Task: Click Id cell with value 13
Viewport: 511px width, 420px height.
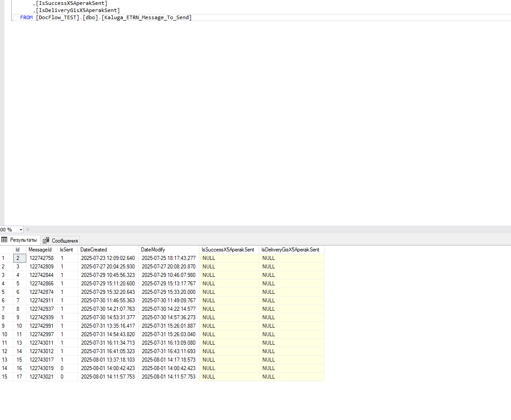Action: [20, 343]
